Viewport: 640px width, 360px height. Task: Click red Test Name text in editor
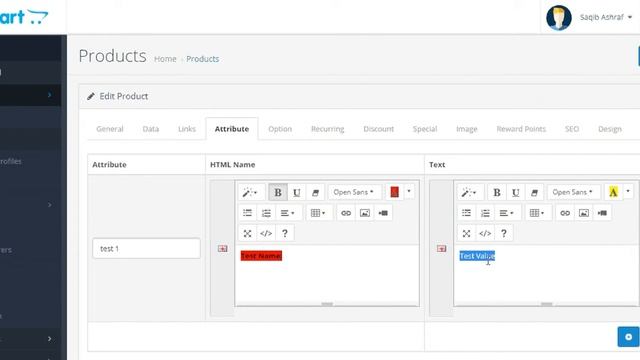tap(261, 256)
